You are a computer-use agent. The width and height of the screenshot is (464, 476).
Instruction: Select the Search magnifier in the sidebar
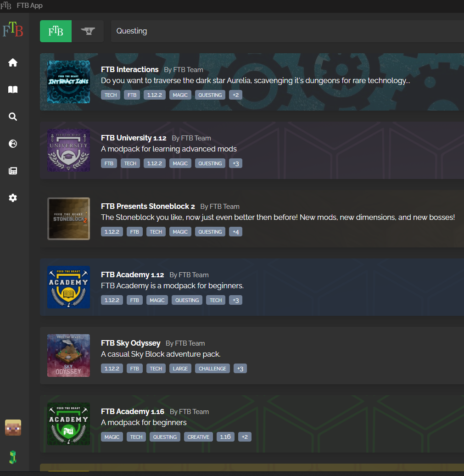[x=13, y=117]
